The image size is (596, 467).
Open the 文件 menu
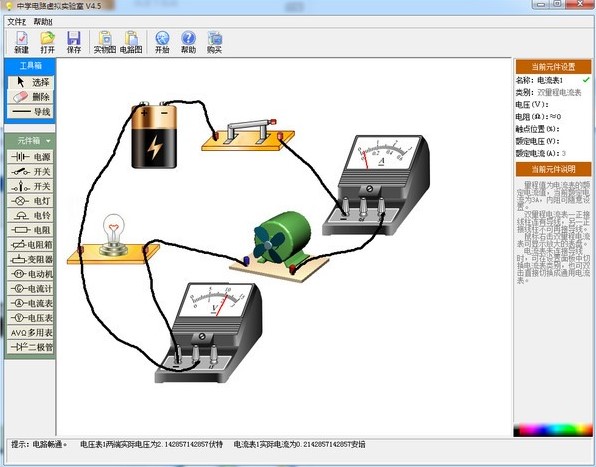pyautogui.click(x=16, y=22)
